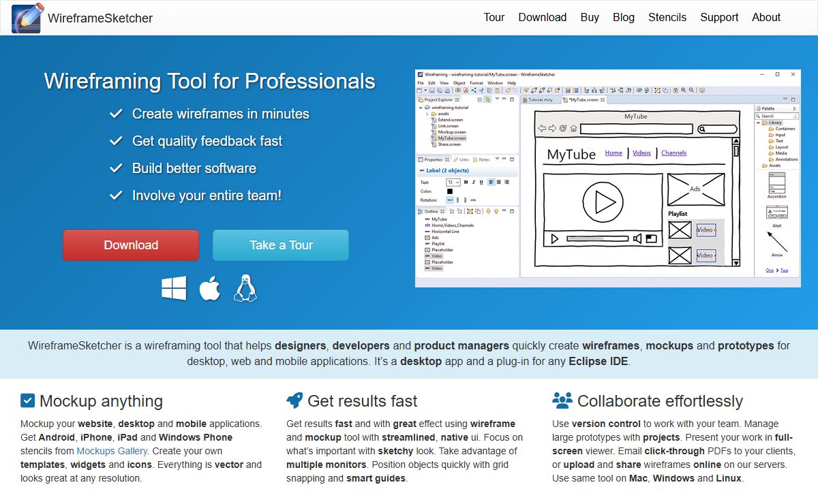Click the black Color swatch in Properties
Viewport: 818px width, 504px height.
(450, 191)
